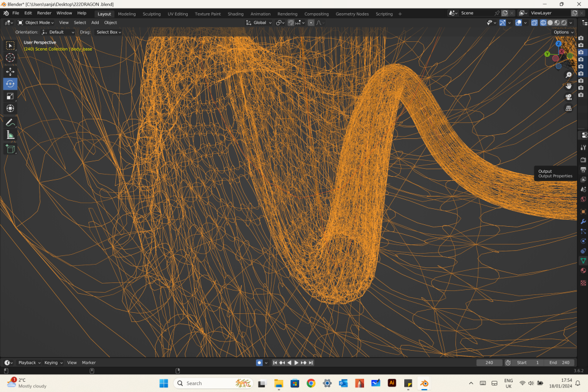The height and width of the screenshot is (392, 588).
Task: Toggle X-ray mode
Action: pyautogui.click(x=535, y=23)
